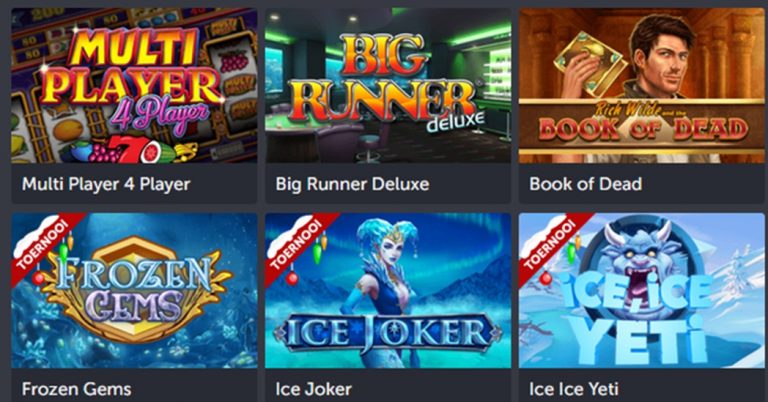Select the 'Ice Ice Yeti' title text

pos(574,389)
